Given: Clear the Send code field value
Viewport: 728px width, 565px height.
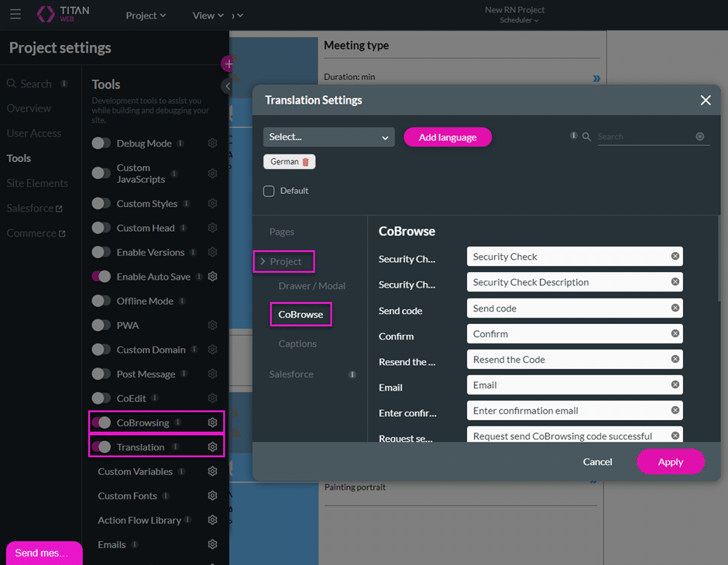Looking at the screenshot, I should (675, 308).
